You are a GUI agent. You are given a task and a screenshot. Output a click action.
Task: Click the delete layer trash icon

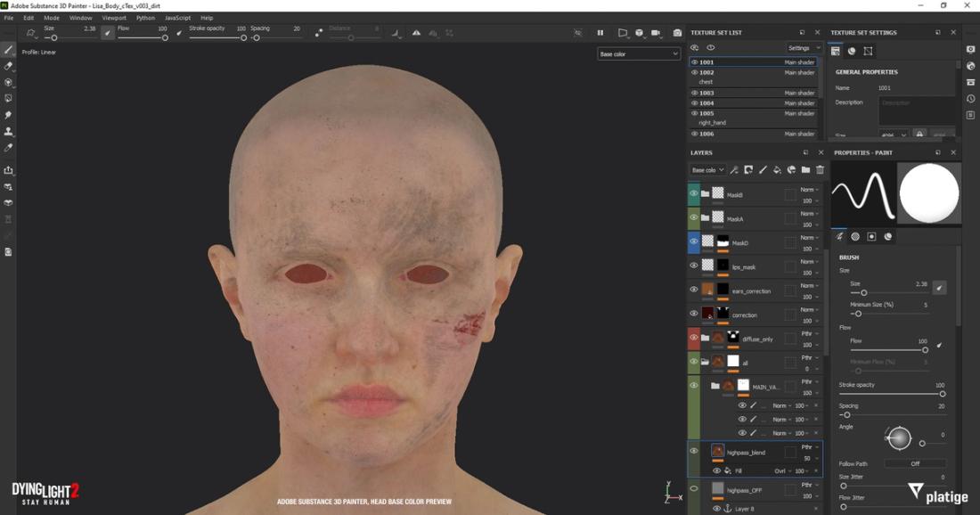820,170
